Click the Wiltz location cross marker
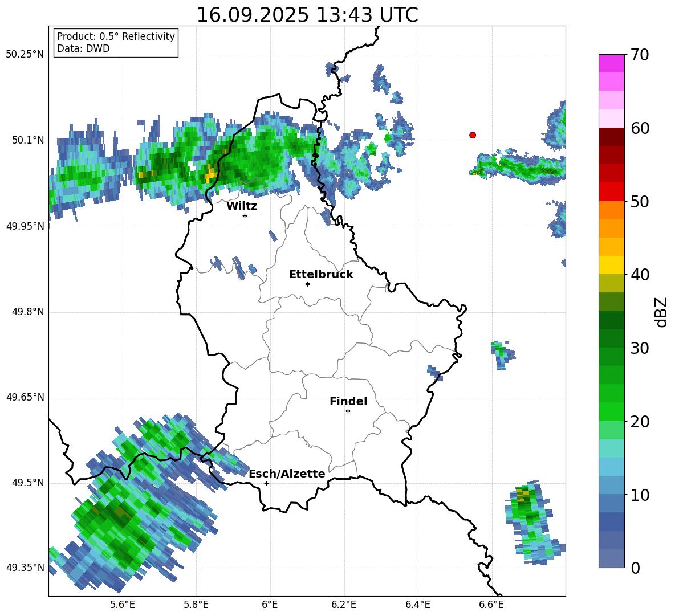The image size is (675, 616). pos(245,215)
